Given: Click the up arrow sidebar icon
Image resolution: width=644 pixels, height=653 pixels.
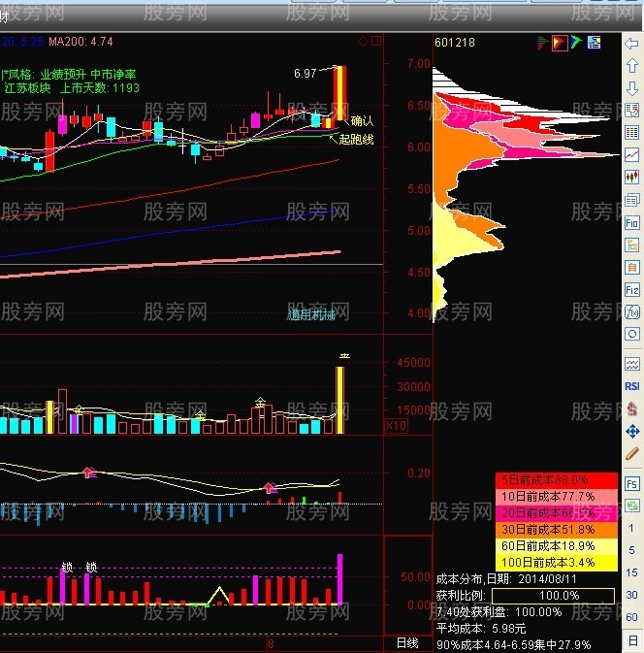Looking at the screenshot, I should point(632,65).
